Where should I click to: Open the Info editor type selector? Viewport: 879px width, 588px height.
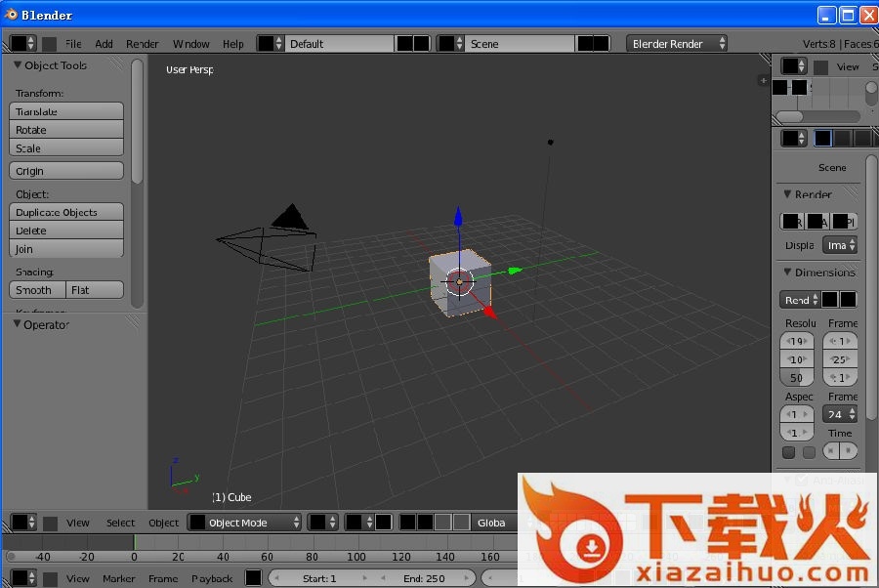pos(23,44)
